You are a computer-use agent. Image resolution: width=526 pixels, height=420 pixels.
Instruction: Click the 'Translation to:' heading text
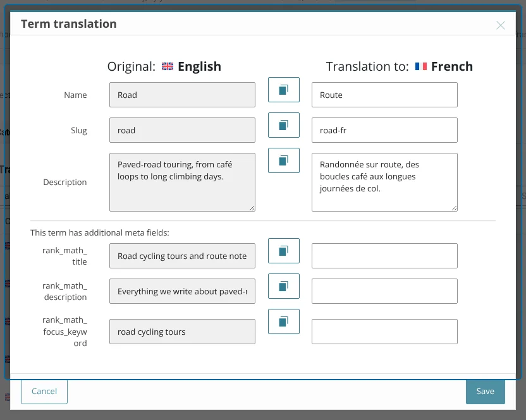coord(367,66)
